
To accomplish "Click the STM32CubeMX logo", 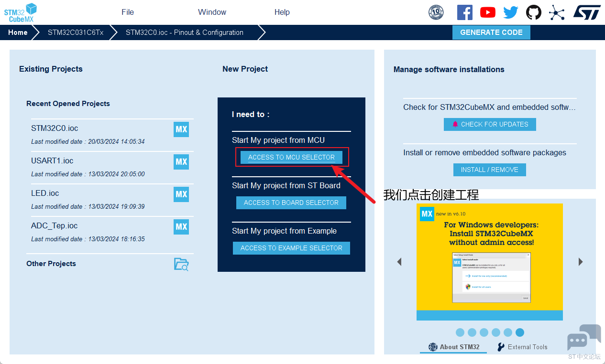I will pos(21,12).
